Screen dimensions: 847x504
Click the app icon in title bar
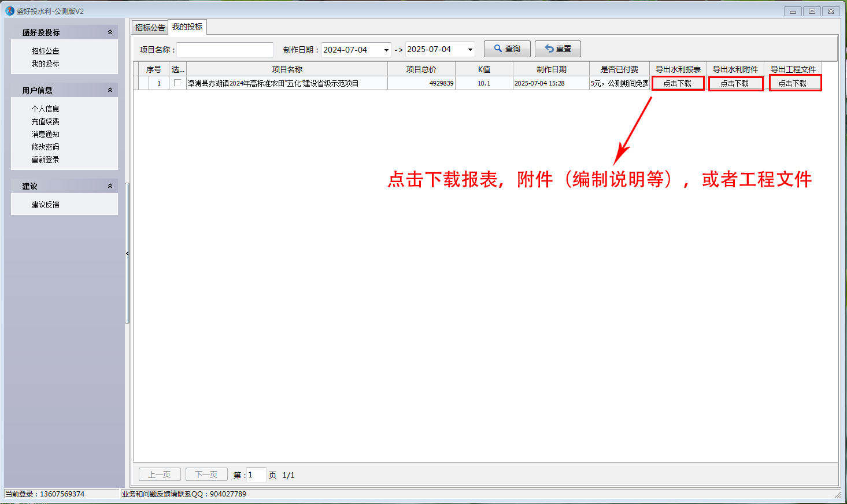(10, 11)
